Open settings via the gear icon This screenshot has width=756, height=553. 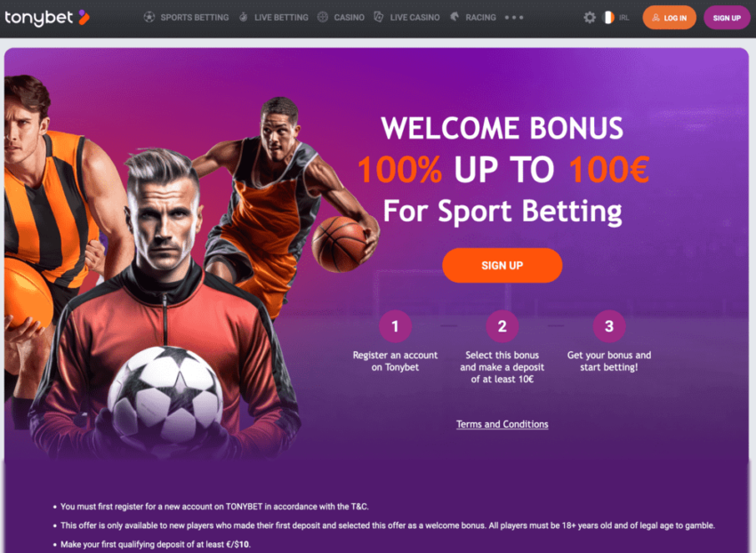[x=589, y=18]
